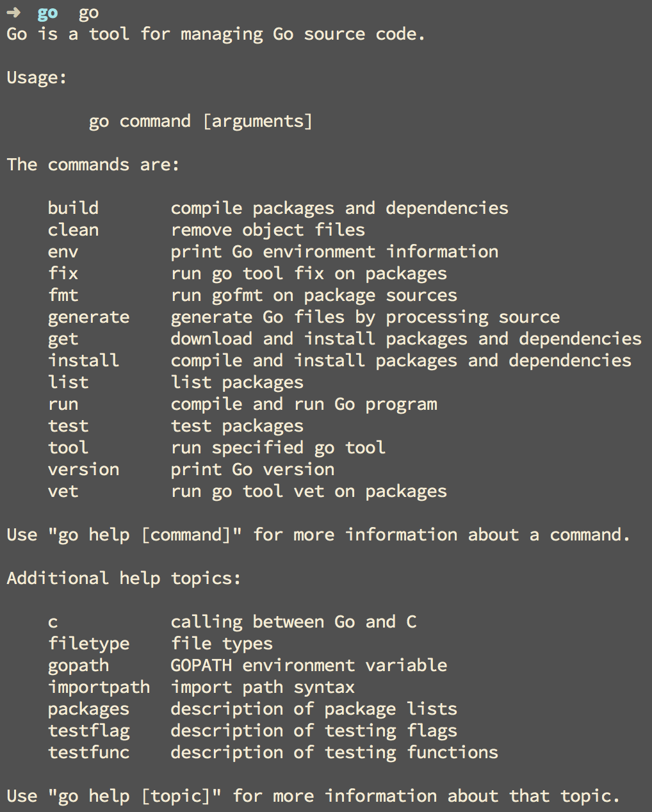Image resolution: width=652 pixels, height=812 pixels.
Task: Click the 'go command [arguments]' usage line
Action: (200, 122)
